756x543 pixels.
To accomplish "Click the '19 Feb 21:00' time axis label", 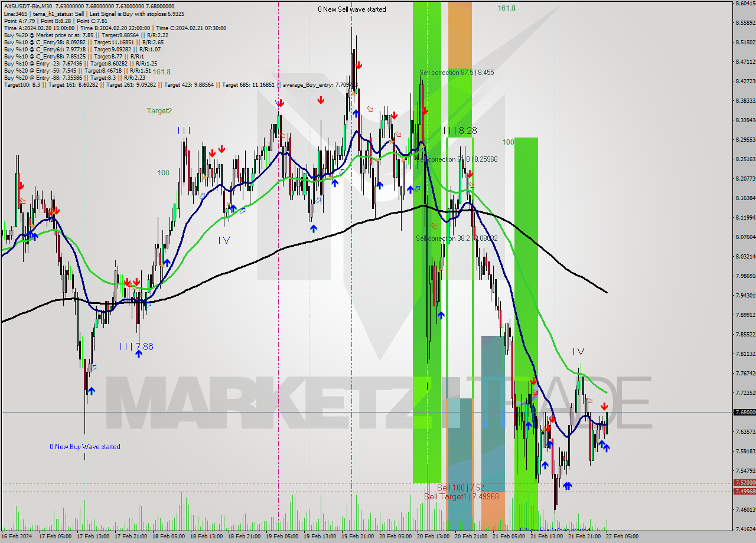I will [358, 537].
